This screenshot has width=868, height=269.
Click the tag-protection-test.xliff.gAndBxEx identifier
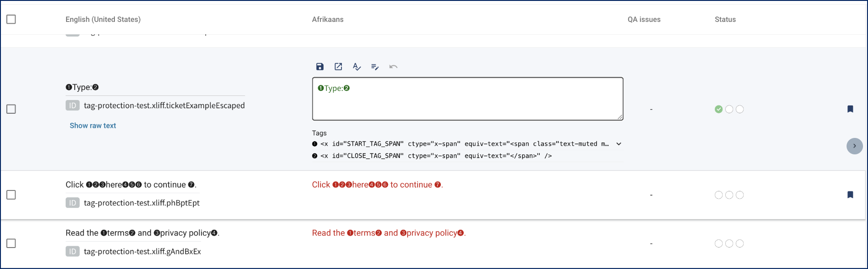142,251
